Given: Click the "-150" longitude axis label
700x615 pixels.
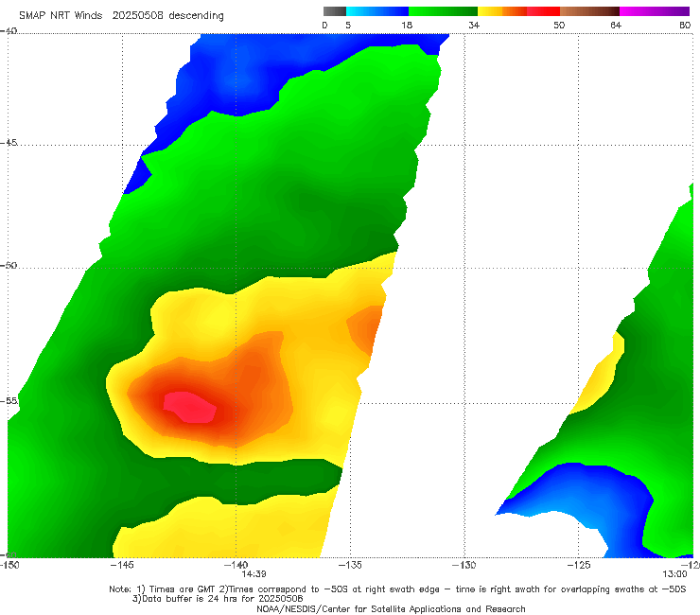Looking at the screenshot, I should (9, 565).
